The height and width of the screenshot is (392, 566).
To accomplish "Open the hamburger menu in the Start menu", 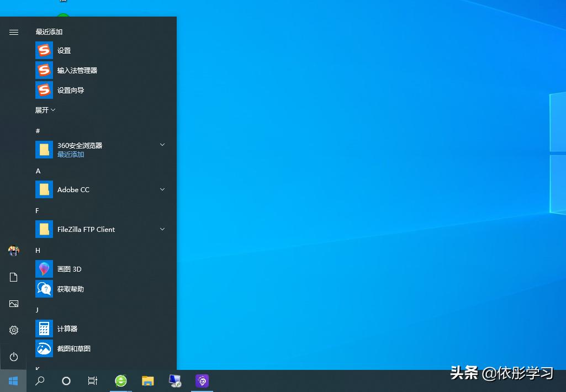I will [13, 32].
